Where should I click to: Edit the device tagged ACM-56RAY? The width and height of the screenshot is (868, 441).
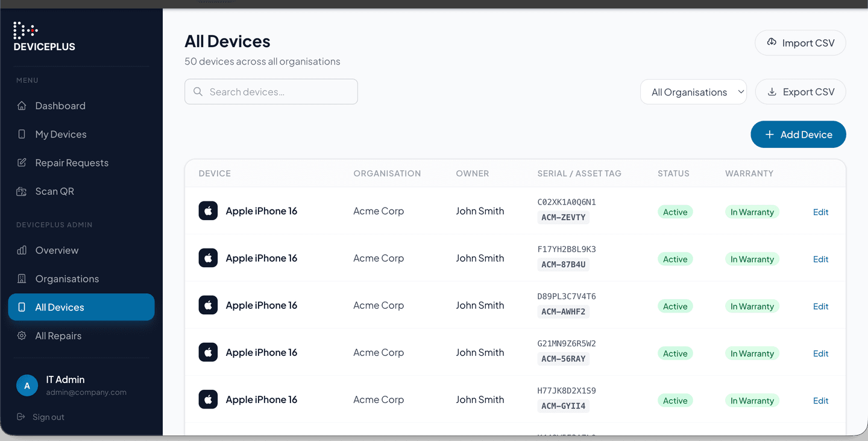(x=820, y=353)
